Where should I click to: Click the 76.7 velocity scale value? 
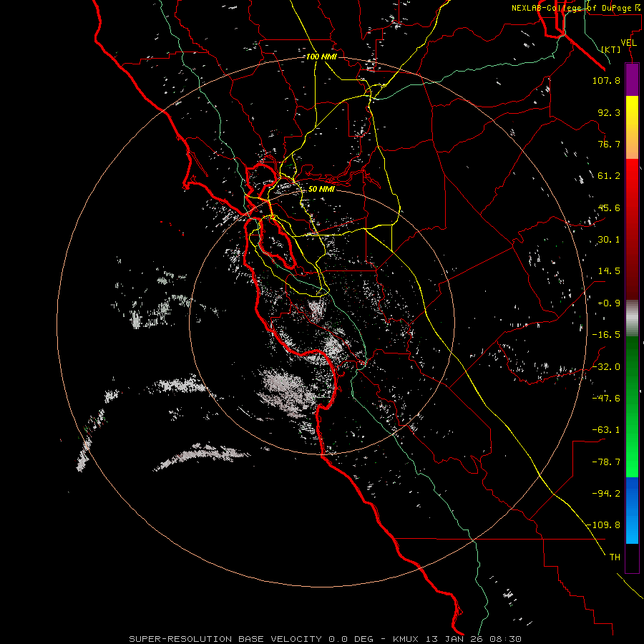coord(609,144)
